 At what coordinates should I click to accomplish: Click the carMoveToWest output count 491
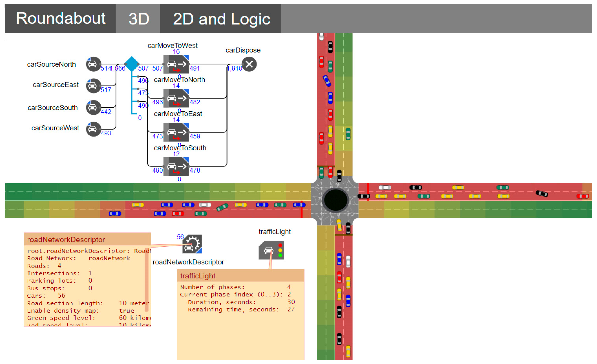click(195, 68)
